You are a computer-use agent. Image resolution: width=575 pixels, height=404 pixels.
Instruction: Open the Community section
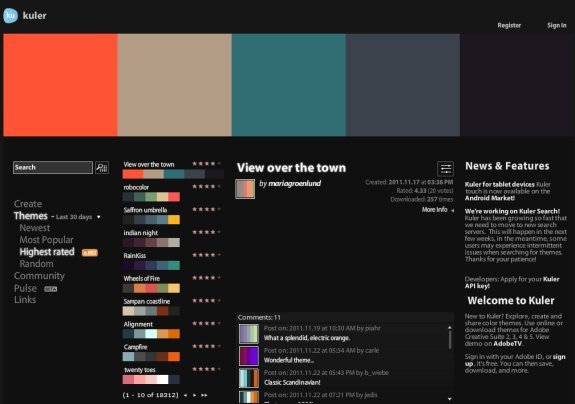(39, 276)
